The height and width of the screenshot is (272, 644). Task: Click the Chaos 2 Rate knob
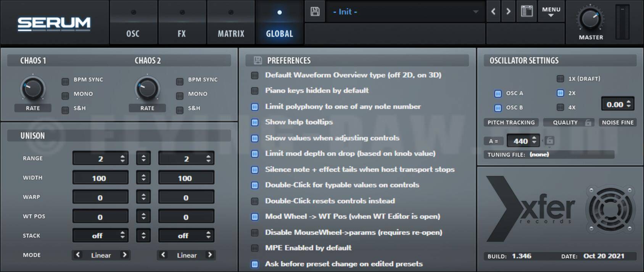tap(147, 89)
